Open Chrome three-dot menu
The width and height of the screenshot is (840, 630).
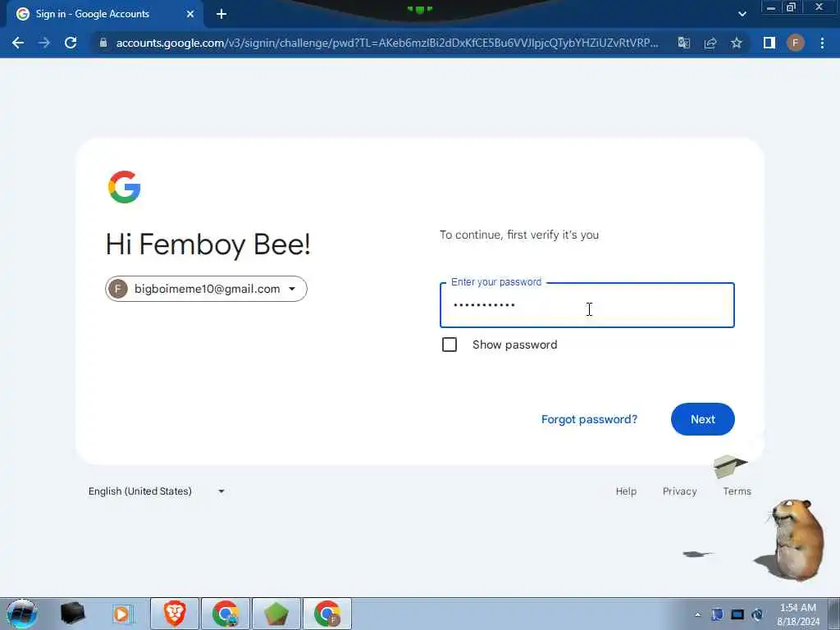[822, 43]
